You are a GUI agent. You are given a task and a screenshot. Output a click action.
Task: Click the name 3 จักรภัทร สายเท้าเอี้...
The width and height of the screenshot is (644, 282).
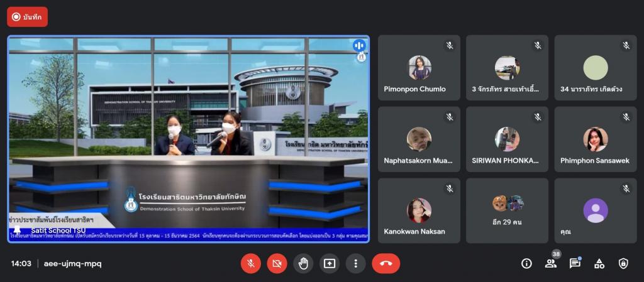(x=505, y=89)
